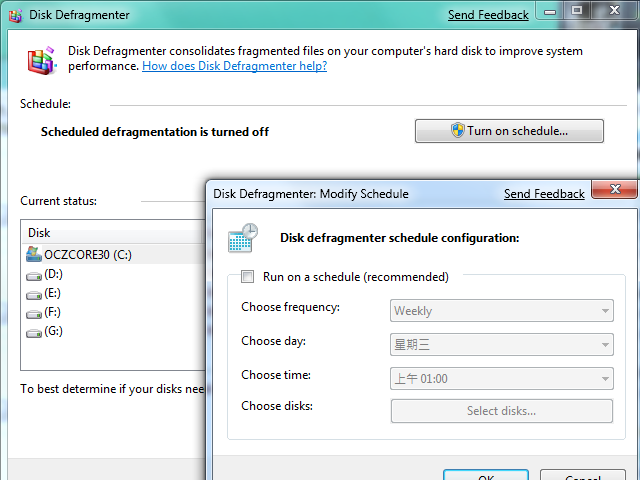Click the calendar clock schedule icon
The width and height of the screenshot is (640, 480).
243,238
